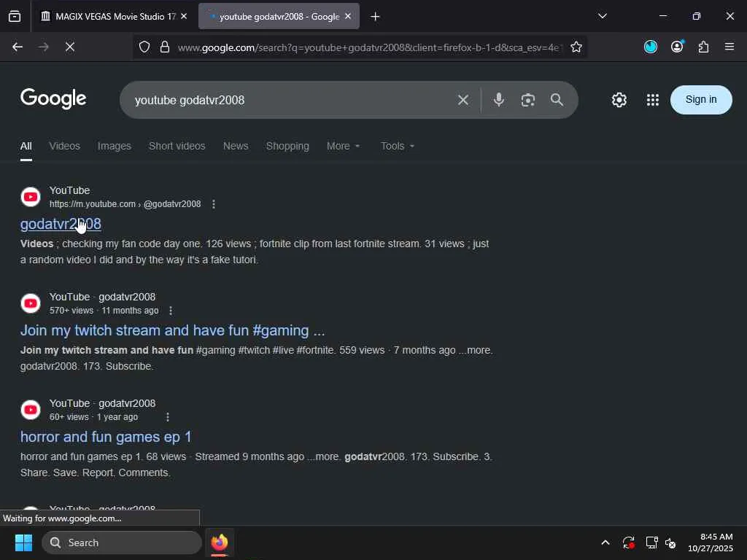Image resolution: width=747 pixels, height=560 pixels.
Task: Open tracking protection shield icon
Action: tap(144, 47)
